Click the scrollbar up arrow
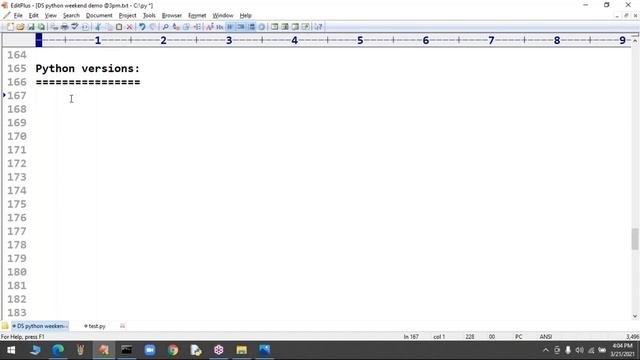 click(x=635, y=40)
